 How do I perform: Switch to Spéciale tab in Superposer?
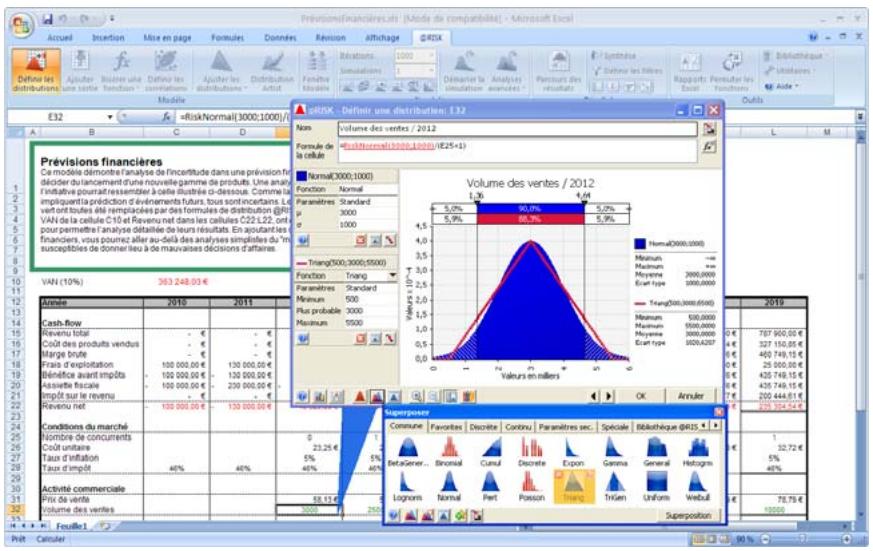tap(615, 427)
